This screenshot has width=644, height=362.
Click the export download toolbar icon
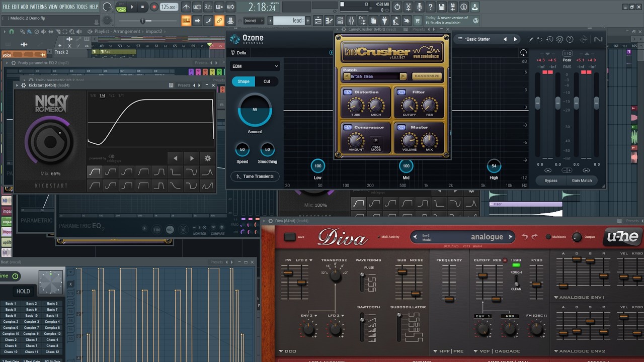pyautogui.click(x=474, y=7)
